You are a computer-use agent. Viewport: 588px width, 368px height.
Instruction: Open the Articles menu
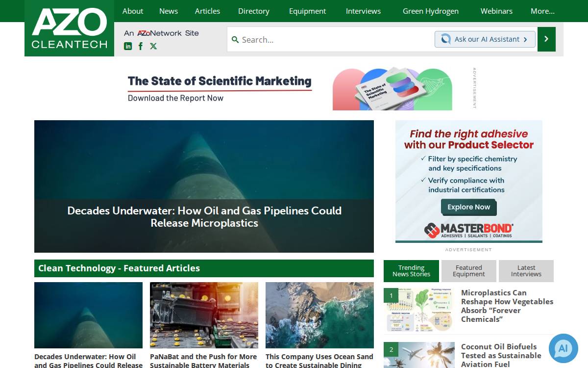(207, 11)
